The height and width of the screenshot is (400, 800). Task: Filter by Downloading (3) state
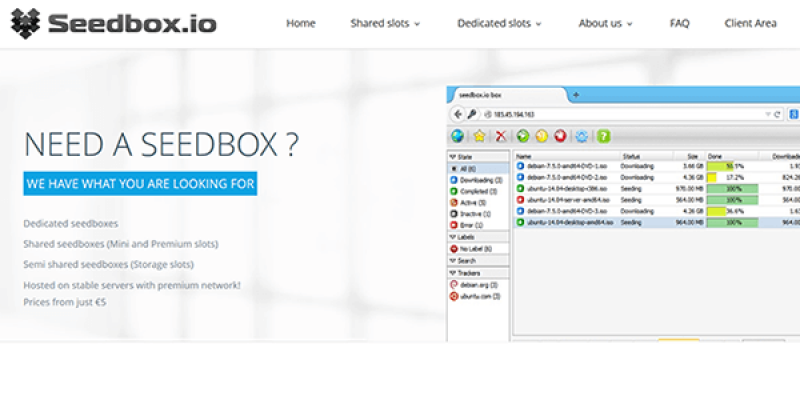[x=479, y=180]
